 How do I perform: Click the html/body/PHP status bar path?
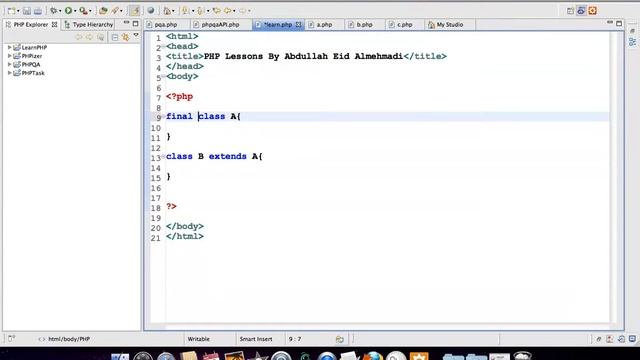point(69,339)
